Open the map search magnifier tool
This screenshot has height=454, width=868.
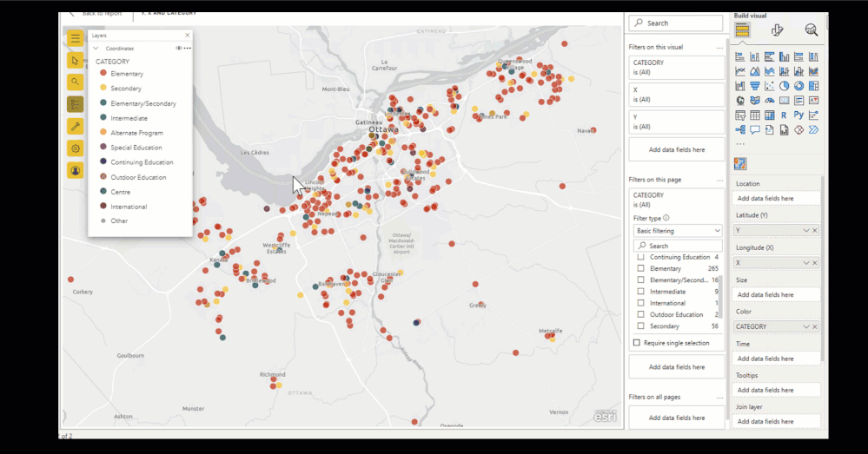click(x=76, y=82)
